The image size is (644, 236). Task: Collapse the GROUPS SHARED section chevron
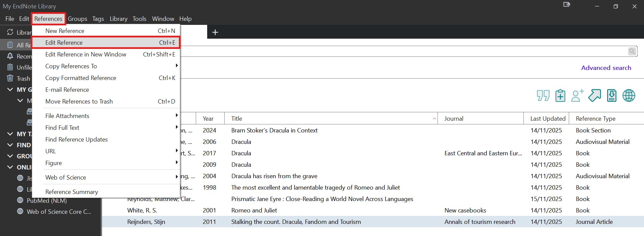point(10,156)
